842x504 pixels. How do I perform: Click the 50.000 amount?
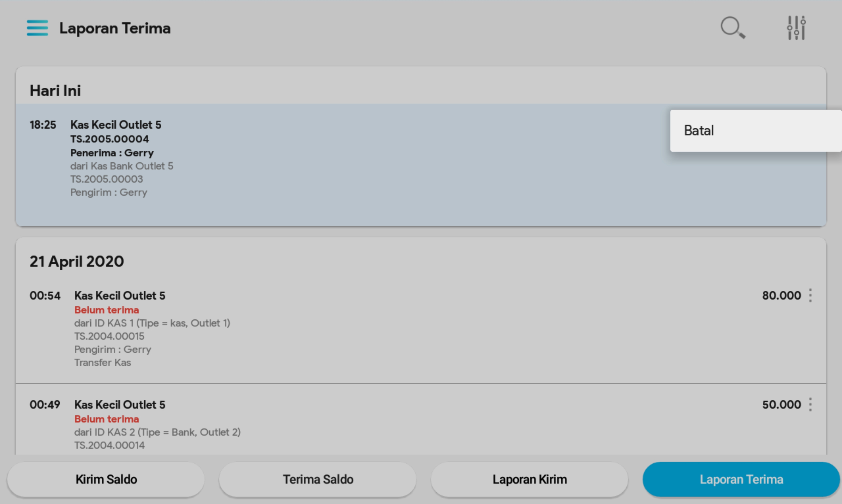click(x=781, y=404)
